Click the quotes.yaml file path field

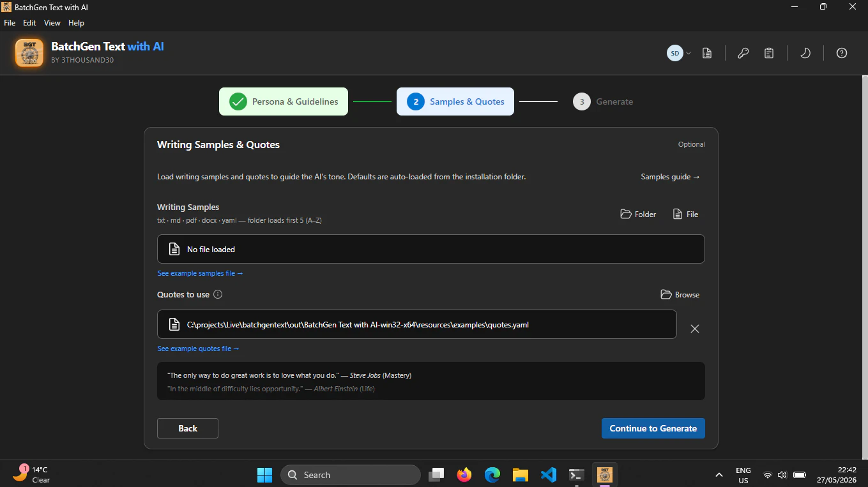click(417, 324)
